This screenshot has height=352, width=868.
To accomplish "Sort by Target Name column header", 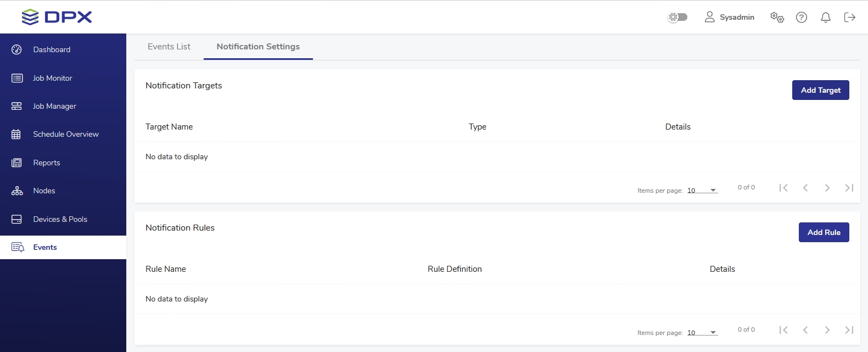I will click(x=169, y=127).
